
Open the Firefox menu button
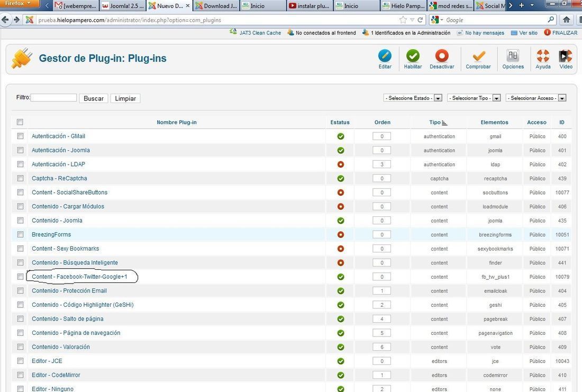tap(19, 3)
